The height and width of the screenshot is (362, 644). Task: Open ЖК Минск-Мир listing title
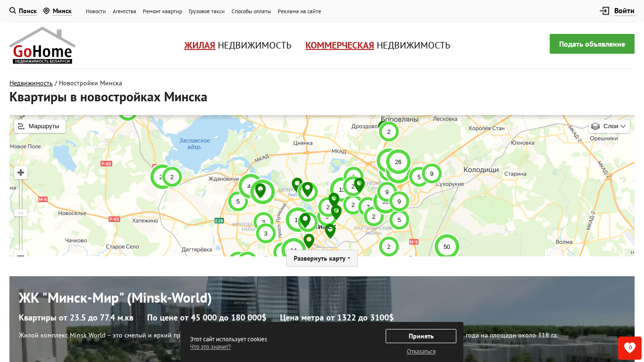pyautogui.click(x=115, y=298)
